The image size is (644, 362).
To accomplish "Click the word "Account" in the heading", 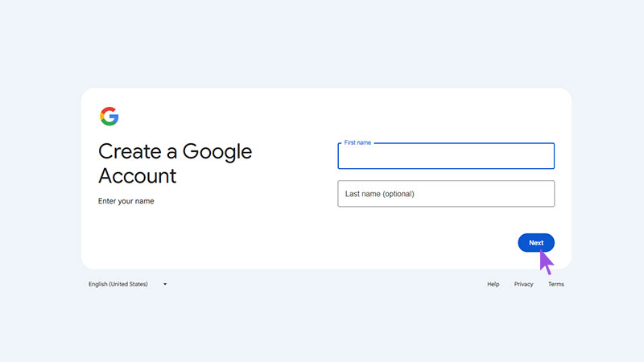I will [137, 176].
